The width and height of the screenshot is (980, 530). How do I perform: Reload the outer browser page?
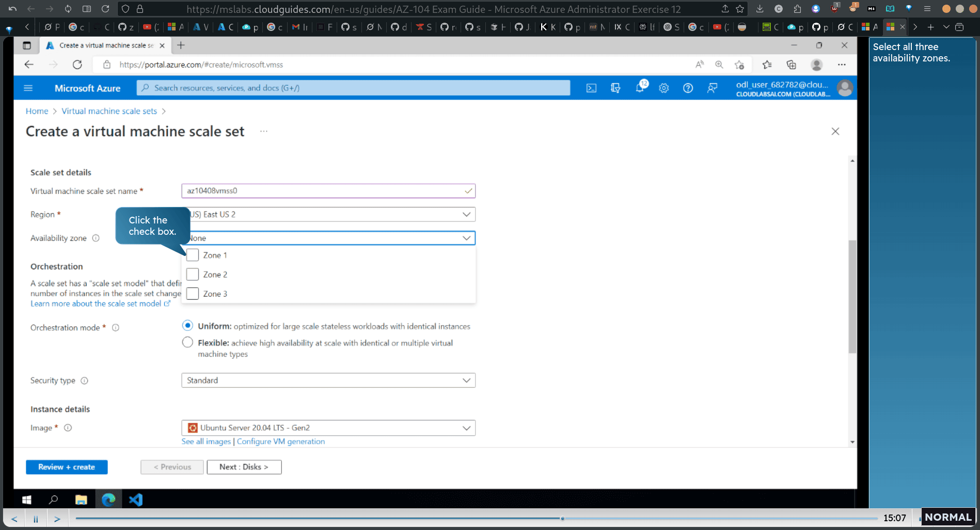coord(105,9)
